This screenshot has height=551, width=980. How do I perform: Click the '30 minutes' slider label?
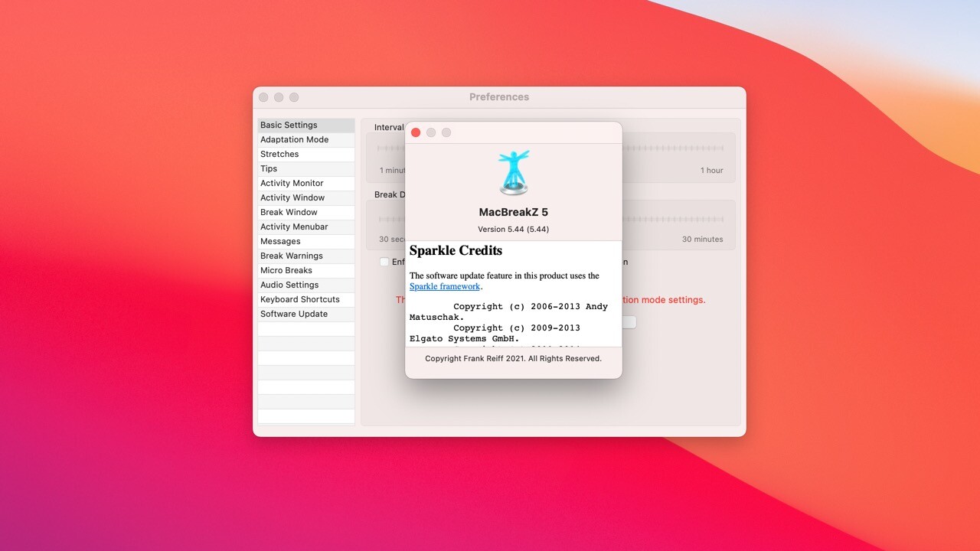[x=703, y=240]
